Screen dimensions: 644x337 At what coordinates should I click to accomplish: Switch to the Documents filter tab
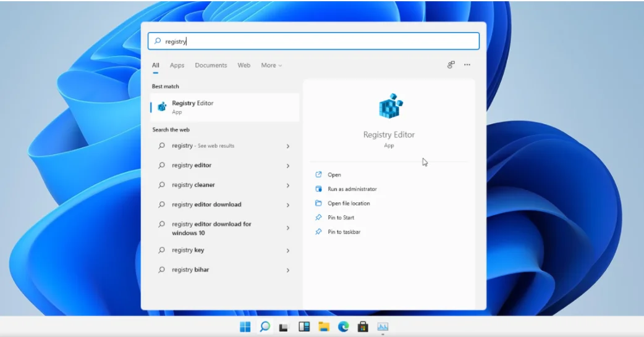211,65
